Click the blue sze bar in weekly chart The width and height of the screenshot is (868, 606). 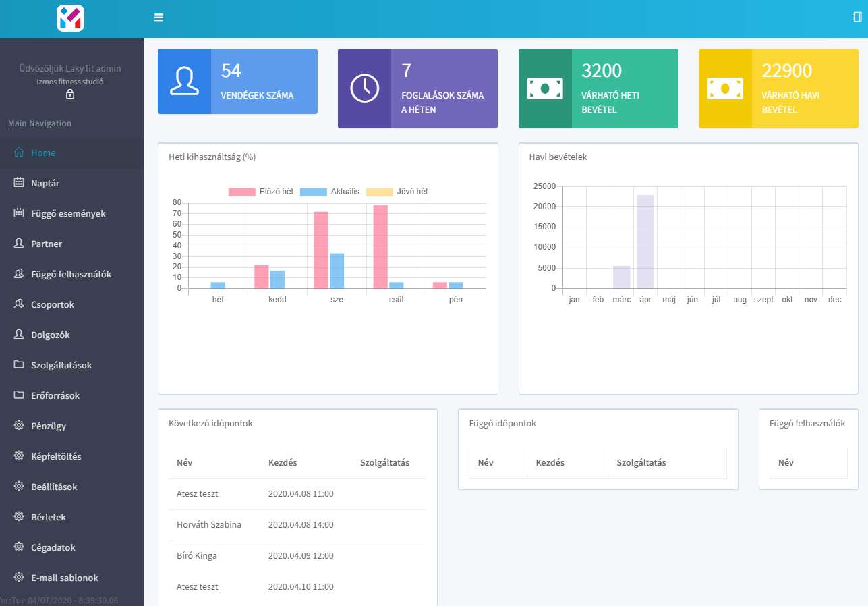point(337,271)
